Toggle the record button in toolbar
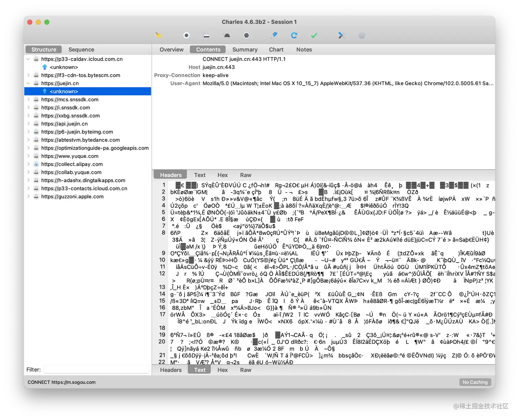519x420 pixels. click(186, 35)
